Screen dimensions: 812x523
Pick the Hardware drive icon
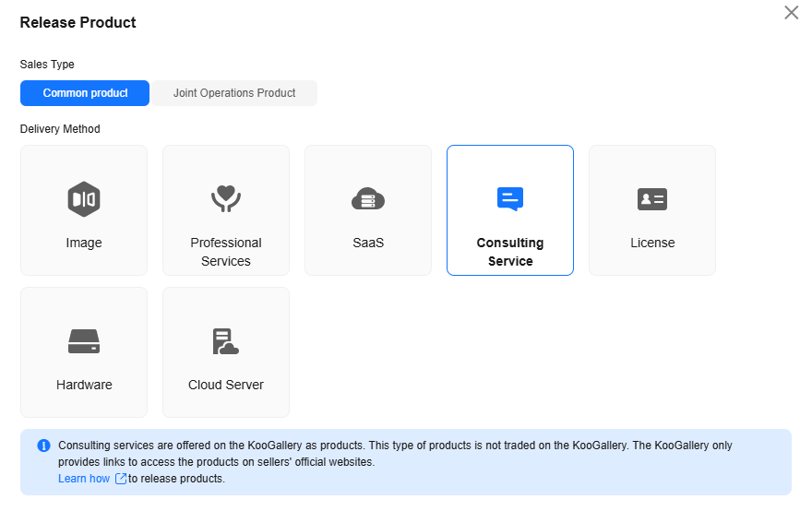click(x=84, y=341)
